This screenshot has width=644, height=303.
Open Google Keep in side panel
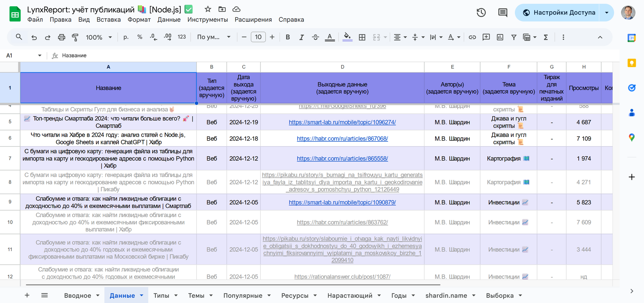point(631,63)
